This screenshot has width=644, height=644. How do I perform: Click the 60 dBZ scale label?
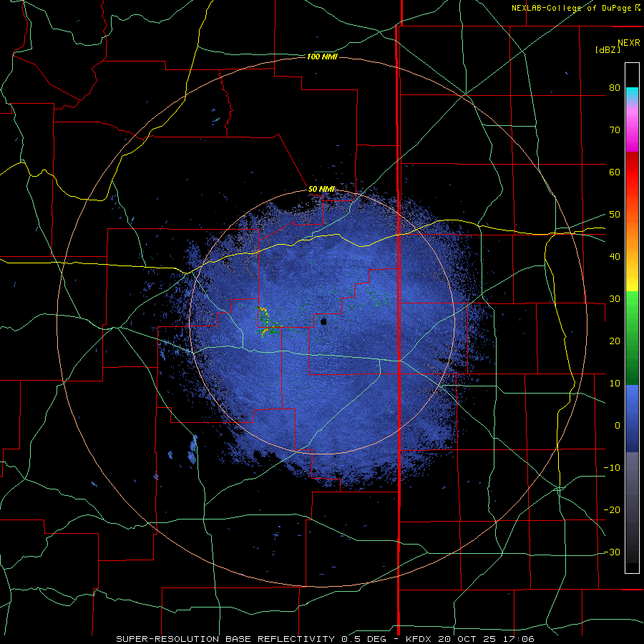point(615,172)
